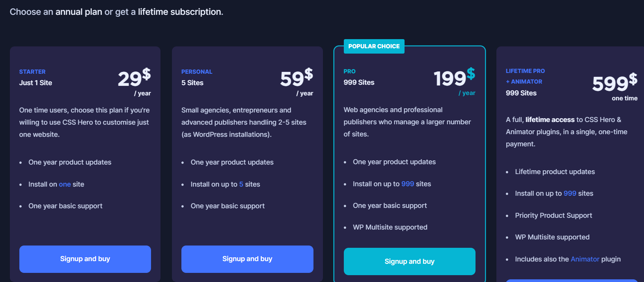Click "999" link in Lifetime Pro features
Screen dimensions: 644x282
point(570,193)
